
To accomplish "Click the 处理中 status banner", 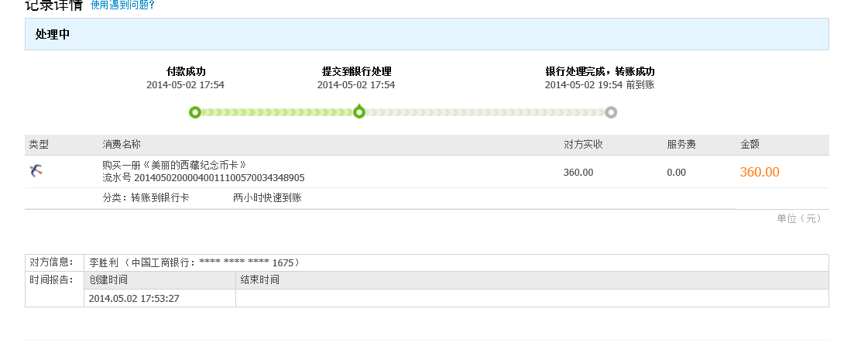I will tap(427, 34).
